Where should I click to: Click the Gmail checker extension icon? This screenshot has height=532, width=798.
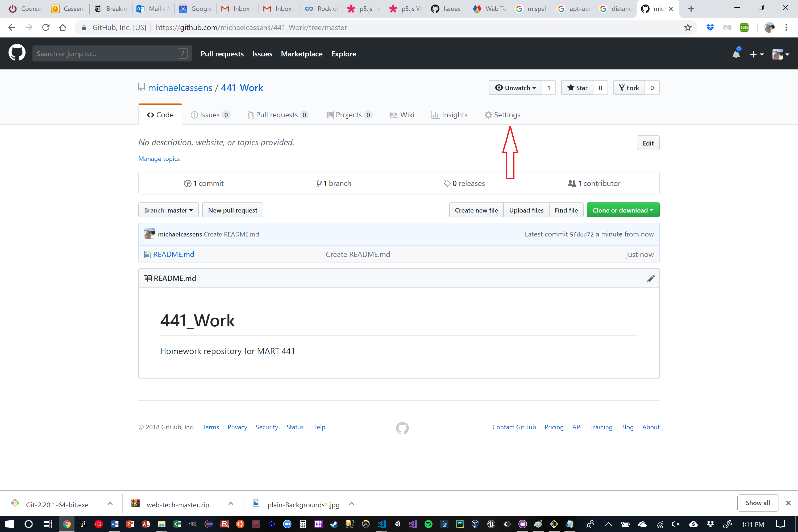727,27
